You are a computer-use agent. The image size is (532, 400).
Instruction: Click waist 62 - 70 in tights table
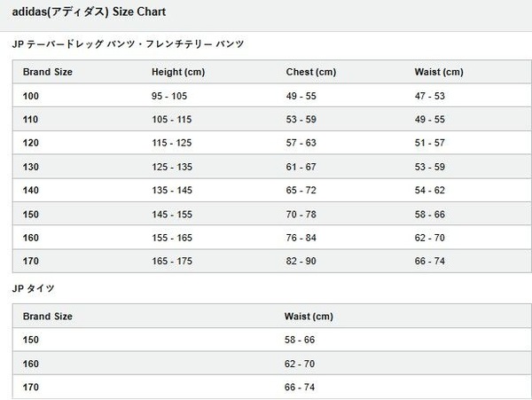coord(300,364)
